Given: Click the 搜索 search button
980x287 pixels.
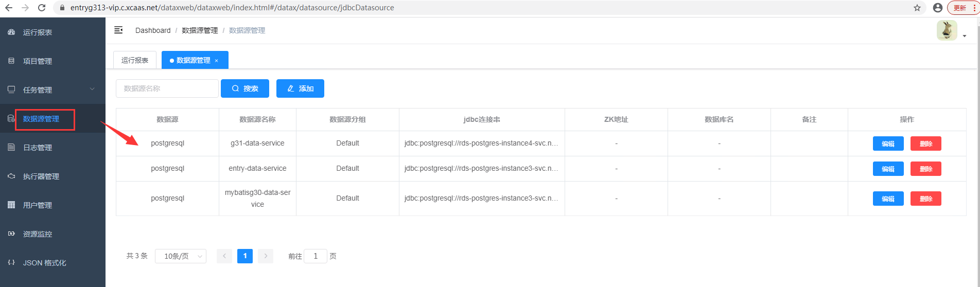Looking at the screenshot, I should click(245, 88).
